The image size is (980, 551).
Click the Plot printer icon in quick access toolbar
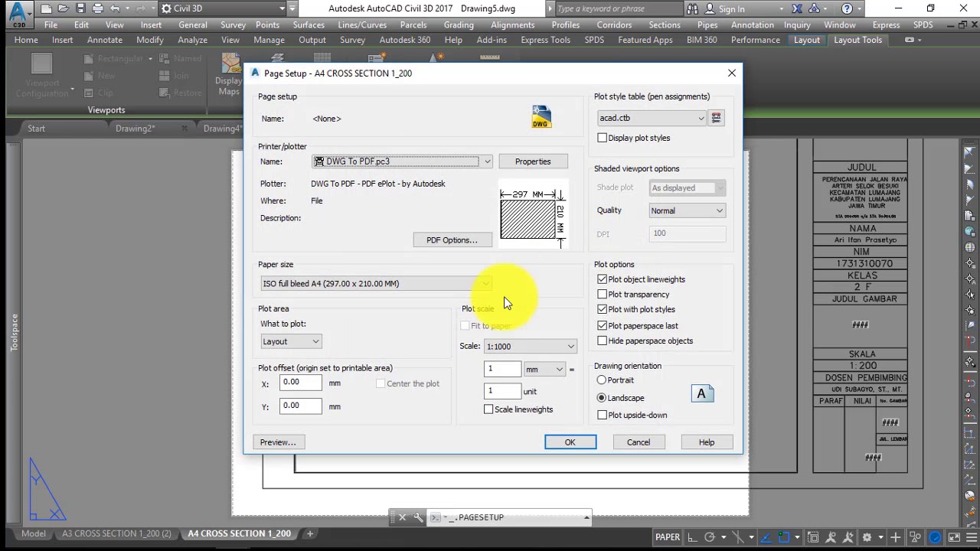coord(97,8)
